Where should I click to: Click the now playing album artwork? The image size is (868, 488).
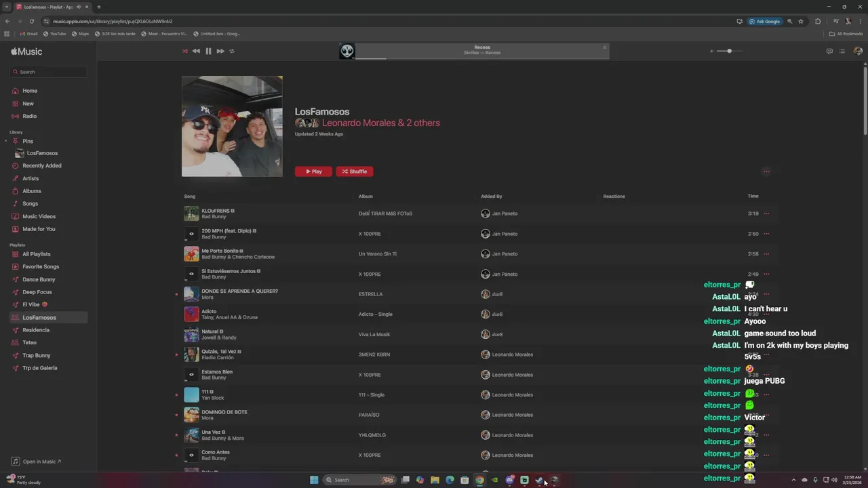pyautogui.click(x=347, y=52)
